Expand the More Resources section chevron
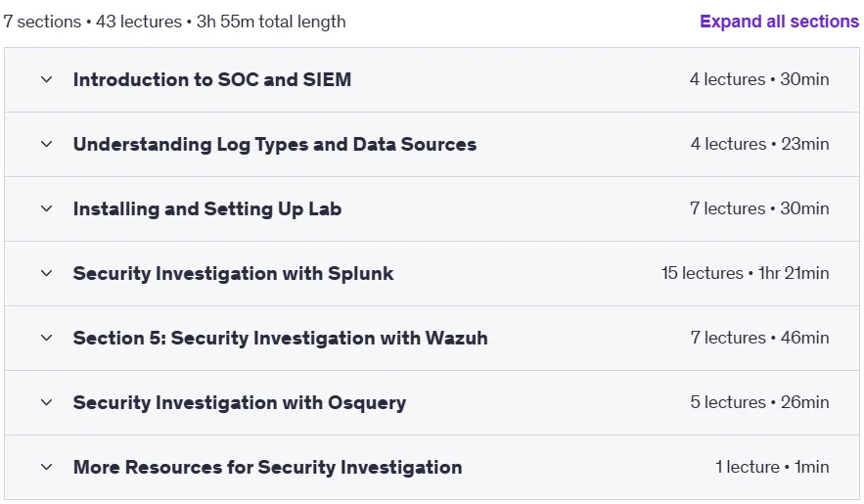 click(47, 467)
